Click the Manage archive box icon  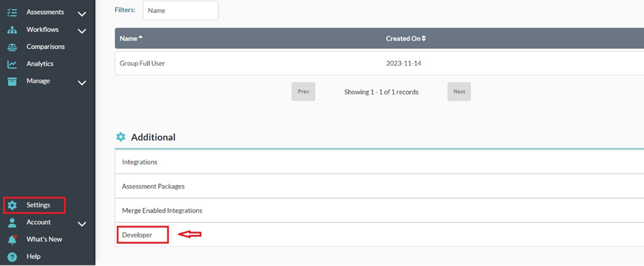(12, 81)
